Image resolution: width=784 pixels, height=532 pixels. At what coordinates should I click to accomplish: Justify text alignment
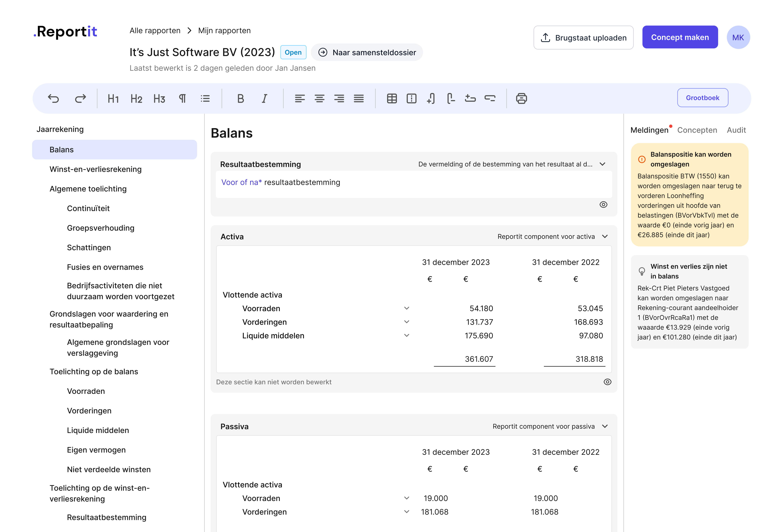[359, 98]
